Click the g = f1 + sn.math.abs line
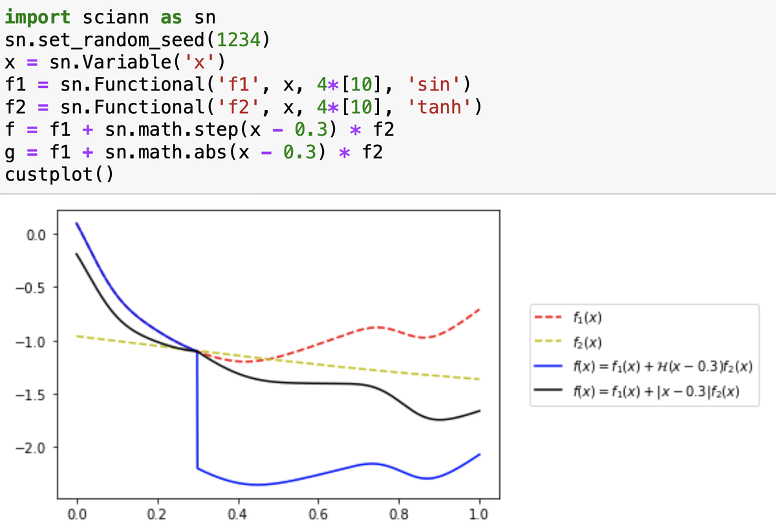 (x=193, y=153)
